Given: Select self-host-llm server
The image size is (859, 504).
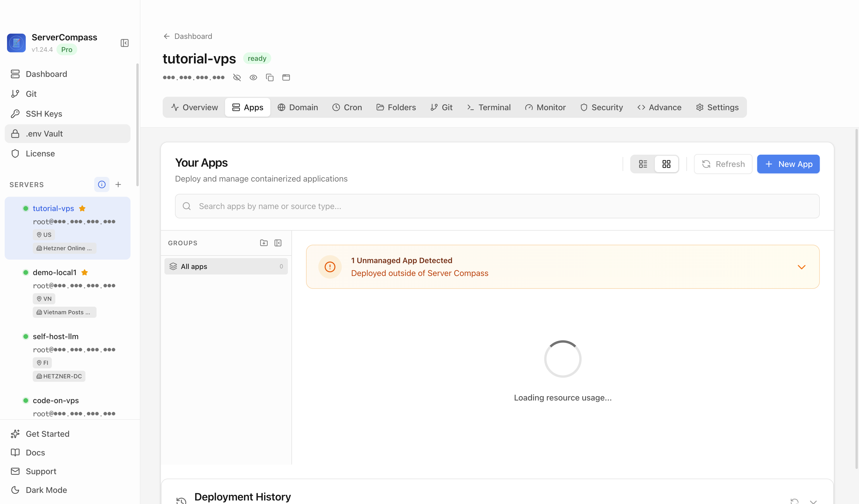Looking at the screenshot, I should pos(68,356).
